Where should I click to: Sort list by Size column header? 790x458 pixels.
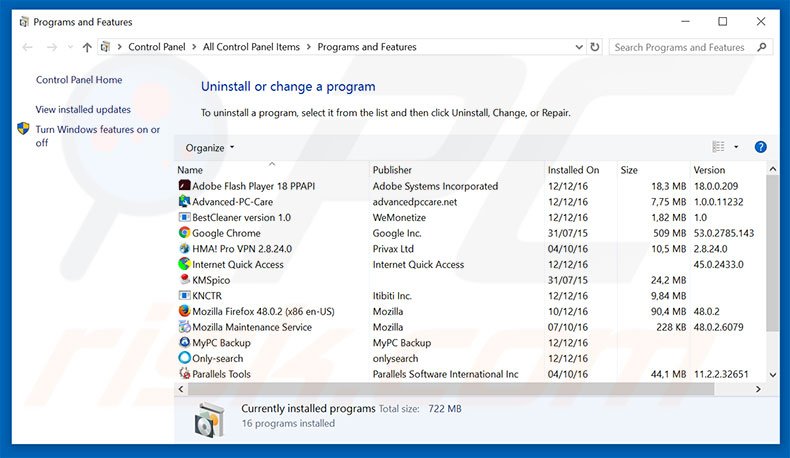click(x=653, y=170)
